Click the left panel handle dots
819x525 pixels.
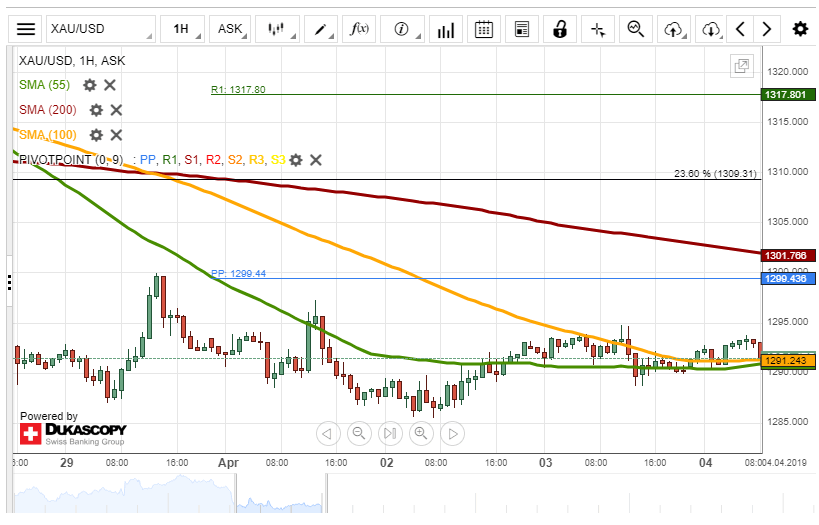click(x=9, y=283)
